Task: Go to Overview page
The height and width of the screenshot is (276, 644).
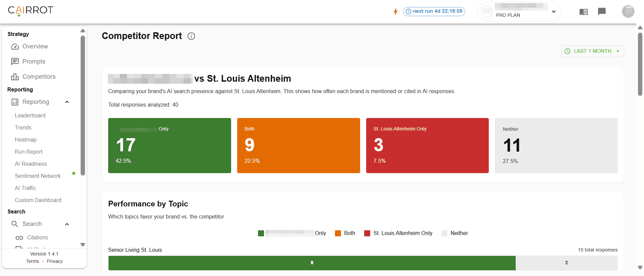Action: pos(35,46)
